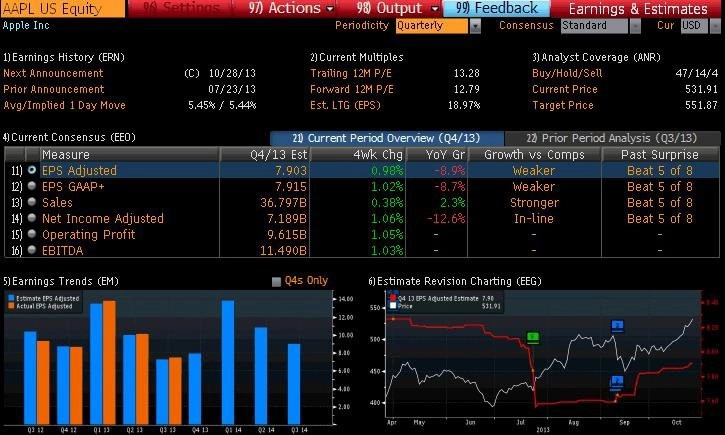
Task: Click the white Price legend swatch
Action: click(x=393, y=306)
